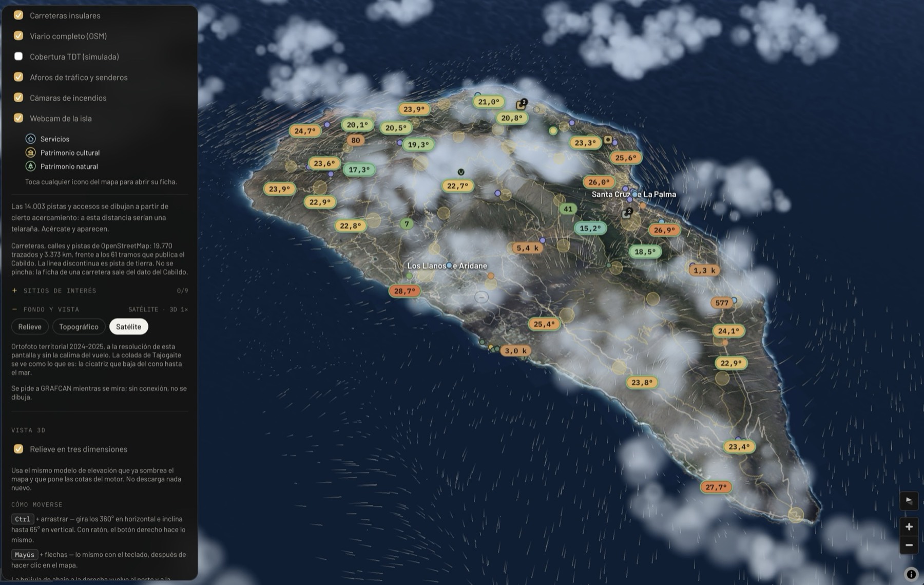This screenshot has width=924, height=585.
Task: Uncheck Cámaras de incendios layer
Action: coord(18,98)
